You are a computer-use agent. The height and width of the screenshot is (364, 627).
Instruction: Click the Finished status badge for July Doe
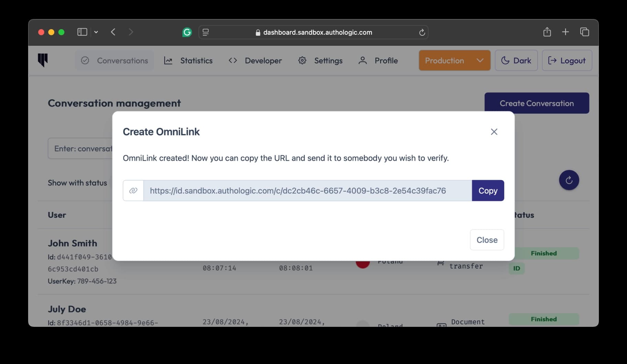543,319
